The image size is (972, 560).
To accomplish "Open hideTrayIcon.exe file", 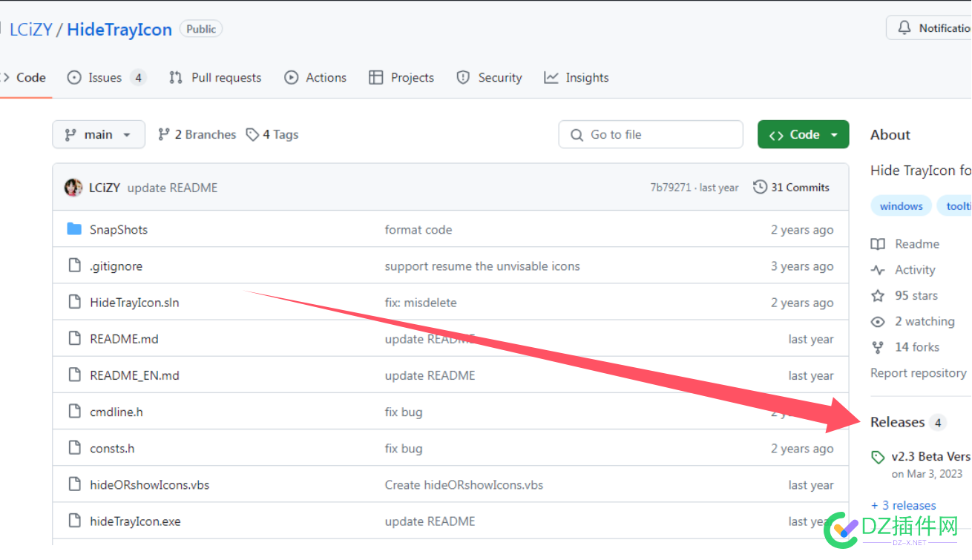I will pyautogui.click(x=135, y=521).
